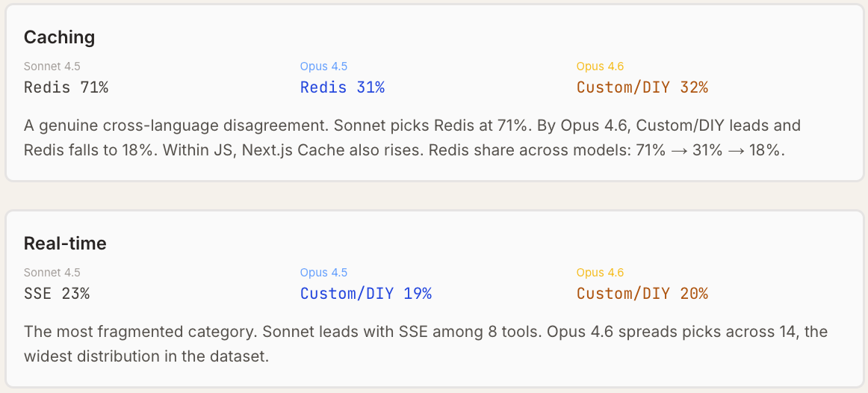Screen dimensions: 868x393
Task: Click the blue Custom/DIY 19% value
Action: tap(366, 294)
